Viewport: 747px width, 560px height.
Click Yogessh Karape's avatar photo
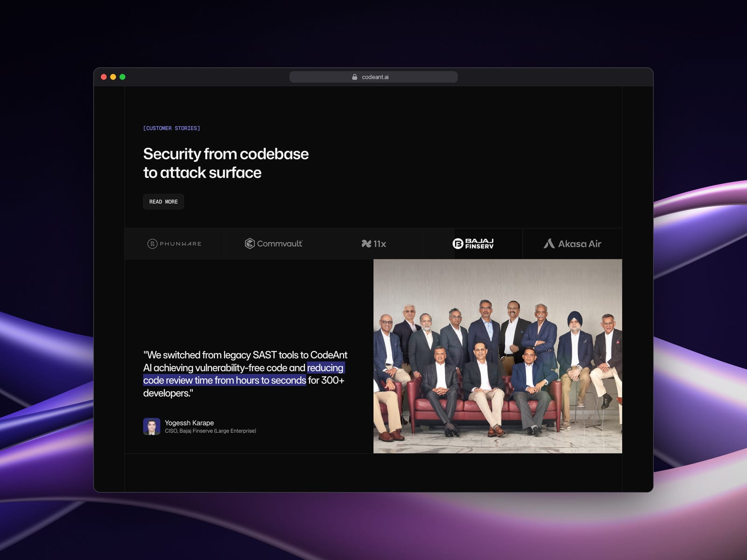tap(152, 427)
